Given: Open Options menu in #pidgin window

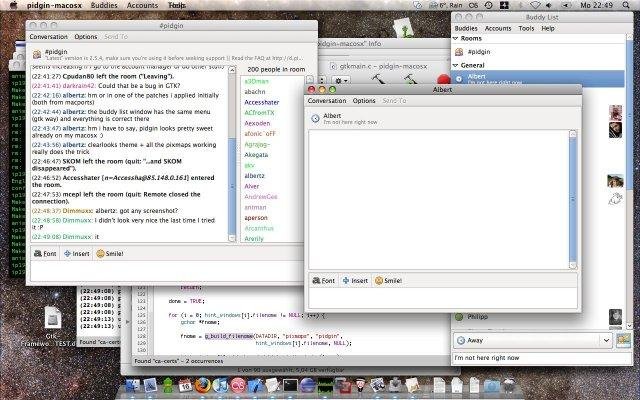Looking at the screenshot, I should click(x=86, y=37).
